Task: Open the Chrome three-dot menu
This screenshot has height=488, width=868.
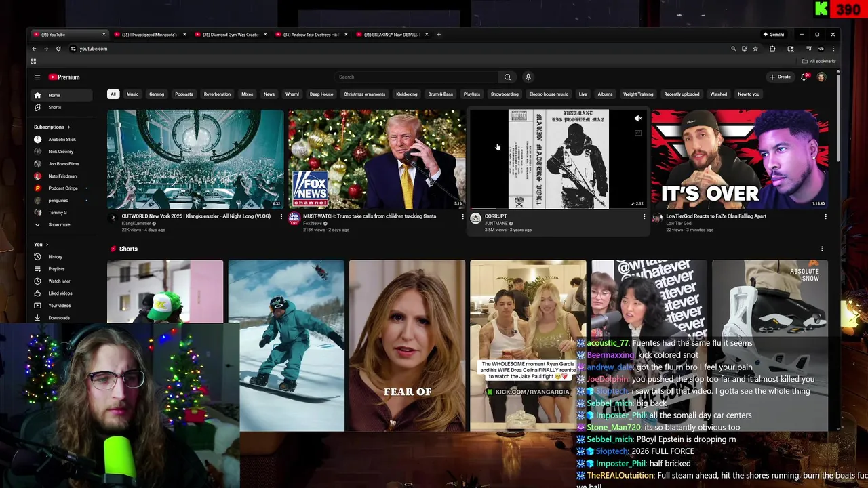Action: coord(833,49)
